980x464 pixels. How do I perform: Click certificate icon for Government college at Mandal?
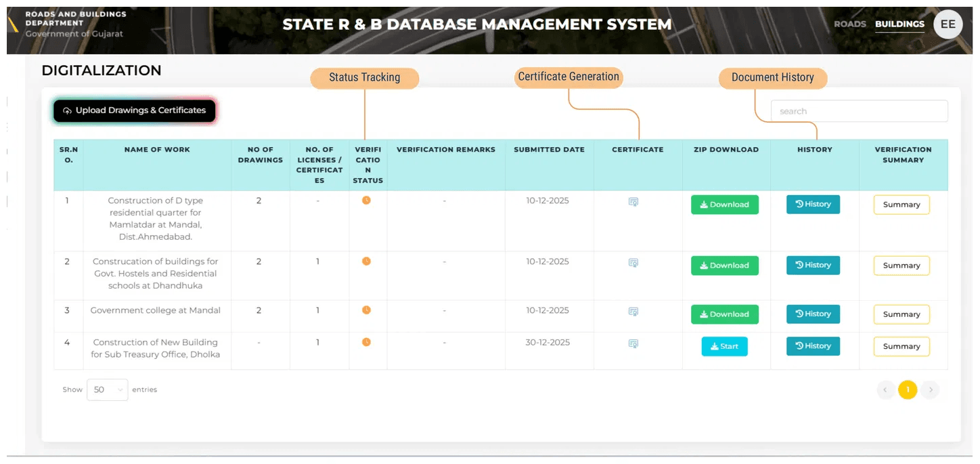pyautogui.click(x=633, y=312)
